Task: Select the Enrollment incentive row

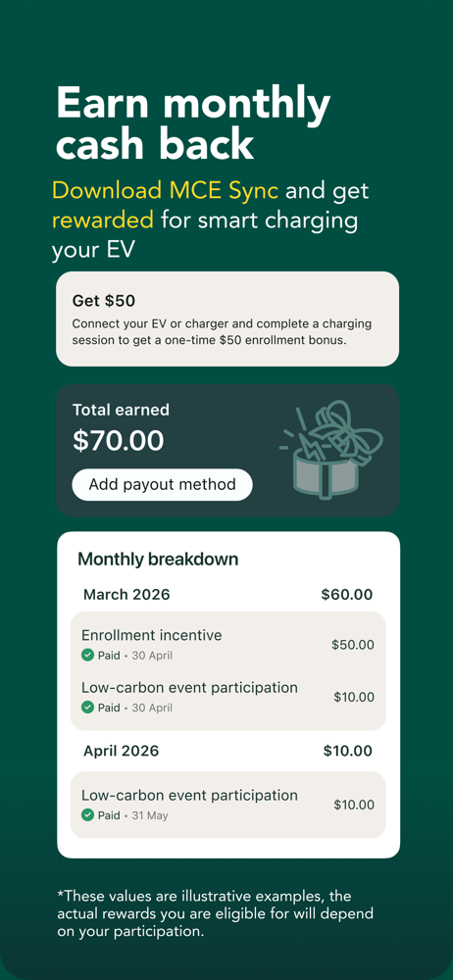Action: pos(227,645)
